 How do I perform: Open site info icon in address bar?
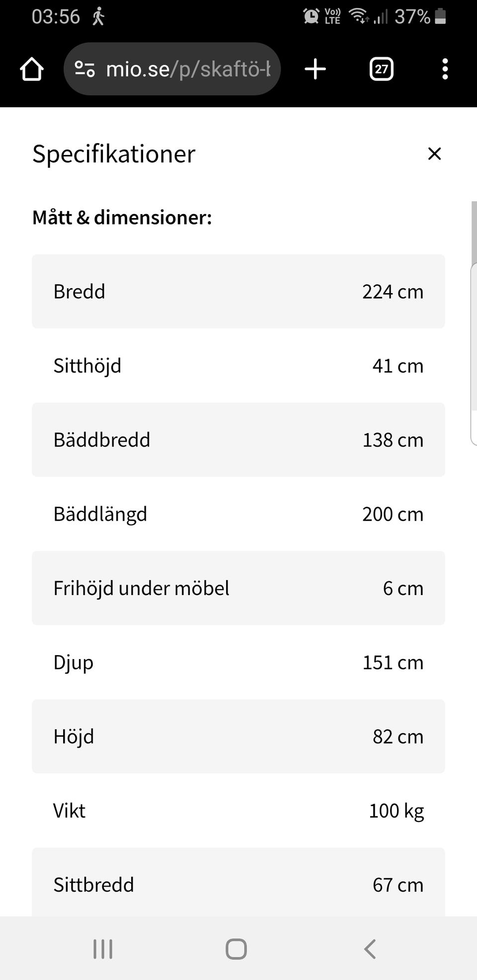coord(85,69)
